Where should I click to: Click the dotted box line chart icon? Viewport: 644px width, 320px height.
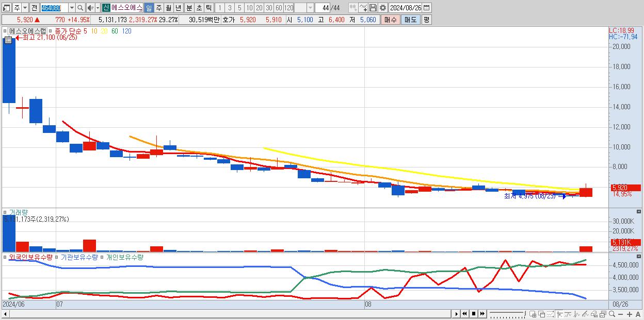click(x=550, y=314)
